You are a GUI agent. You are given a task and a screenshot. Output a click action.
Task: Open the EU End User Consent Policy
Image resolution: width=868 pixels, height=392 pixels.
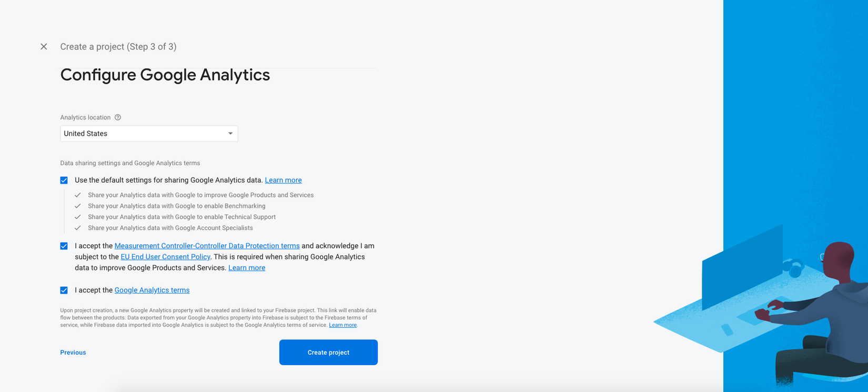coord(165,257)
